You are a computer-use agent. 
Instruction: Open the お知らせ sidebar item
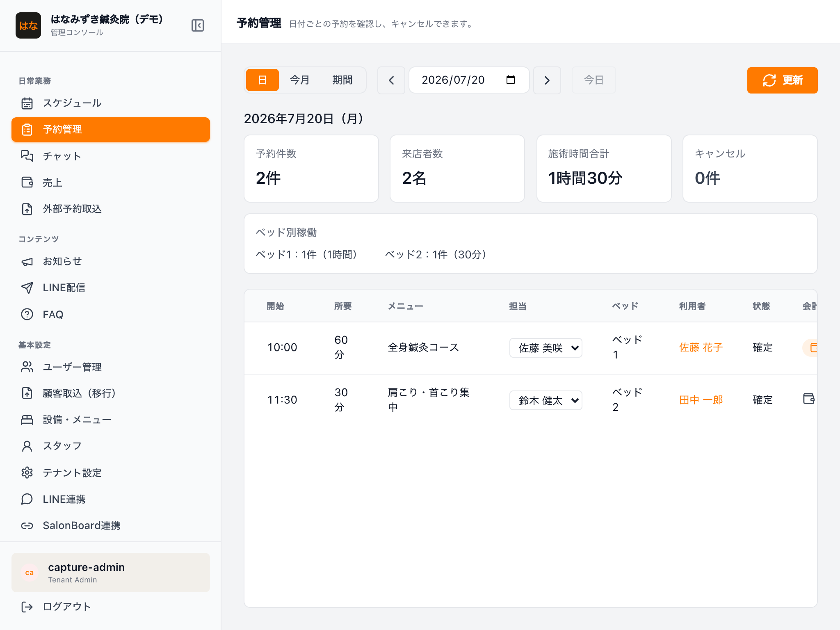pos(111,262)
